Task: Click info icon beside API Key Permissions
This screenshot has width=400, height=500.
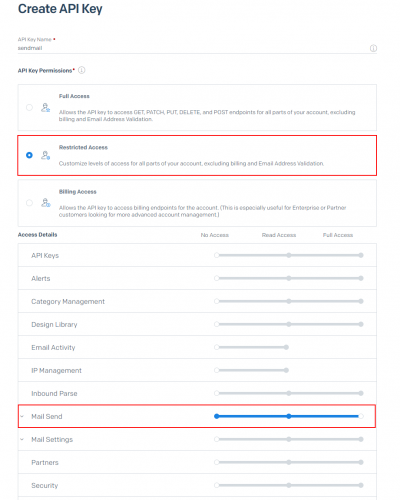Action: click(x=82, y=70)
